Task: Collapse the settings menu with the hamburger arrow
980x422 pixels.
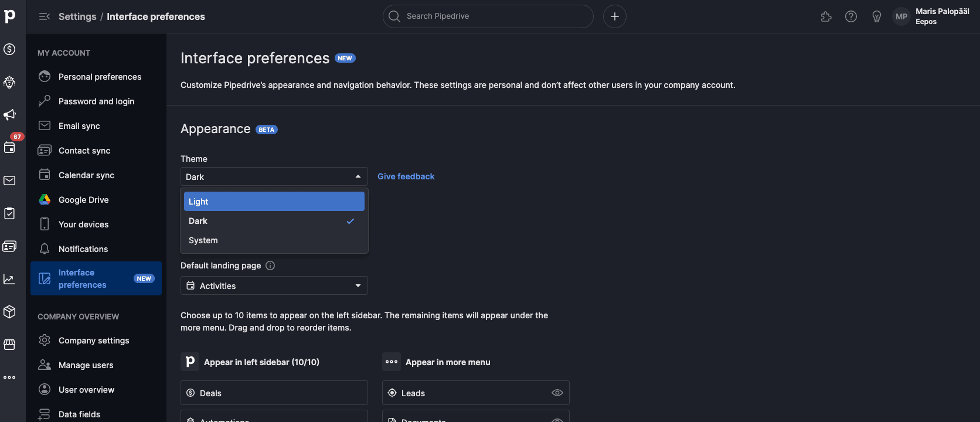Action: (45, 16)
